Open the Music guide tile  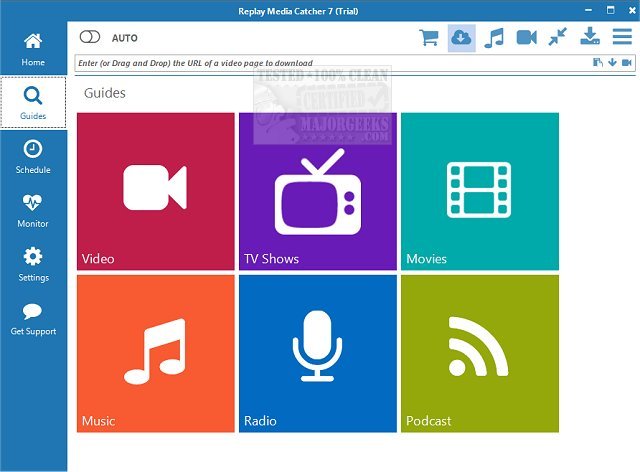[x=156, y=354]
